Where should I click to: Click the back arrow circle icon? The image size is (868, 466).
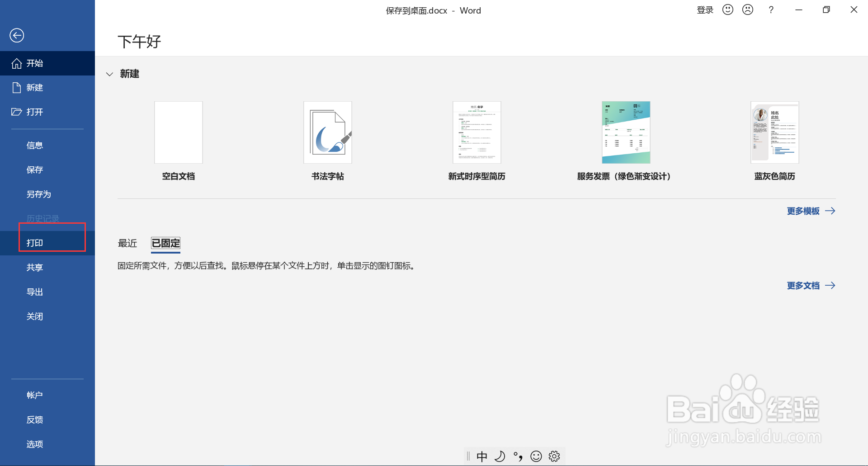17,35
